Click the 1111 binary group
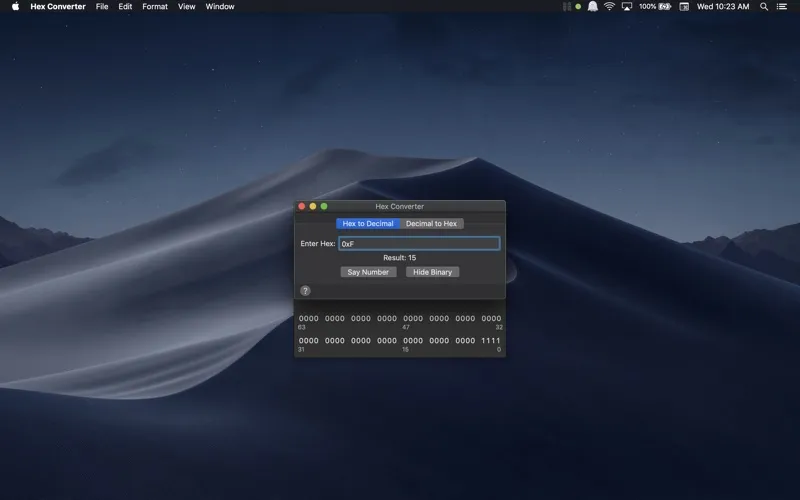 491,340
